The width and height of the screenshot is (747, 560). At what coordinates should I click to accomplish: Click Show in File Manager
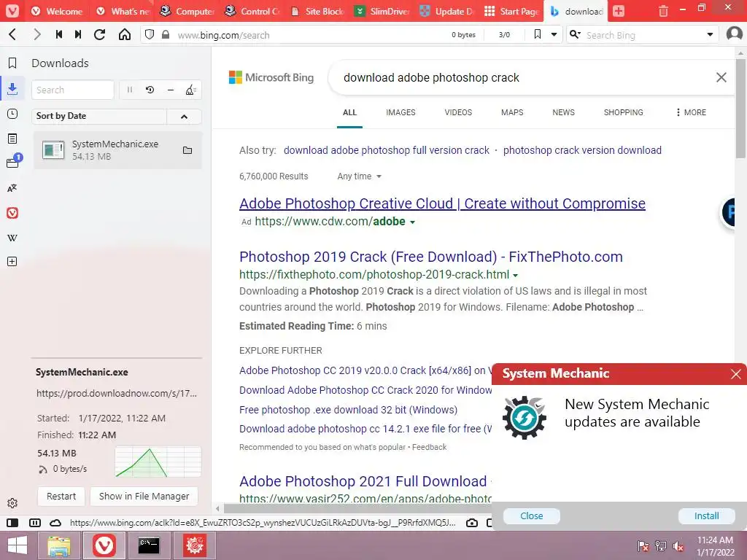pos(144,496)
